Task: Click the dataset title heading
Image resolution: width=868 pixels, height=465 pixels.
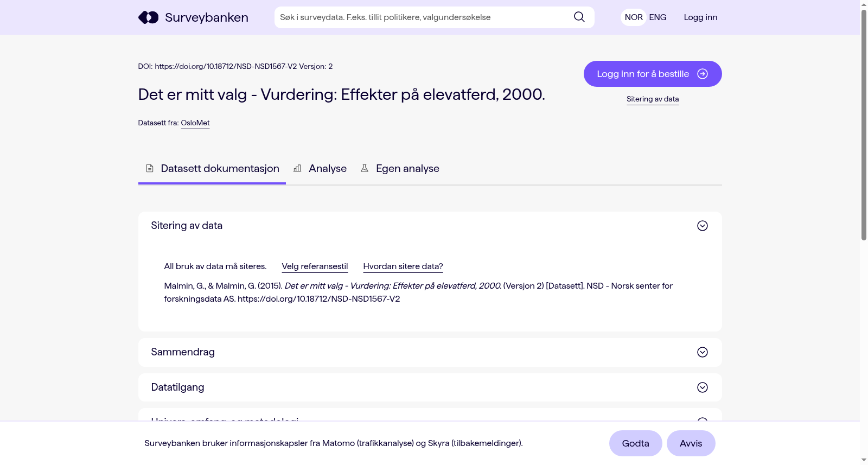Action: tap(342, 94)
